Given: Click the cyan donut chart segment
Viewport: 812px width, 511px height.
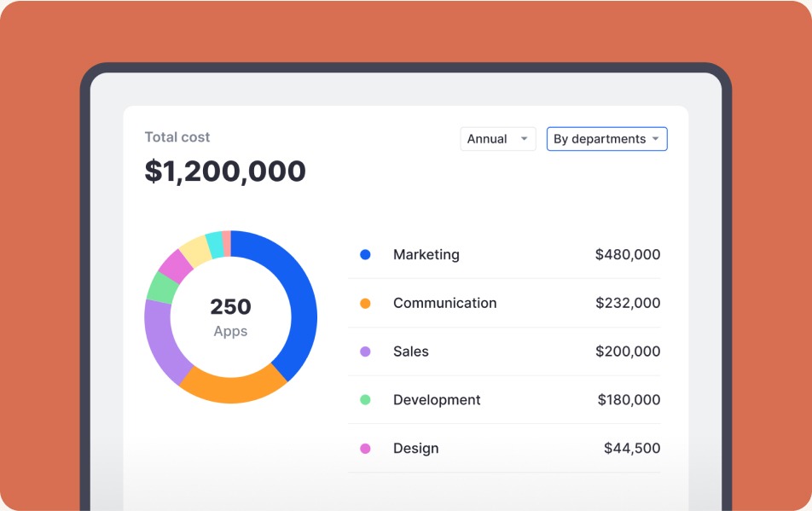Looking at the screenshot, I should [215, 245].
